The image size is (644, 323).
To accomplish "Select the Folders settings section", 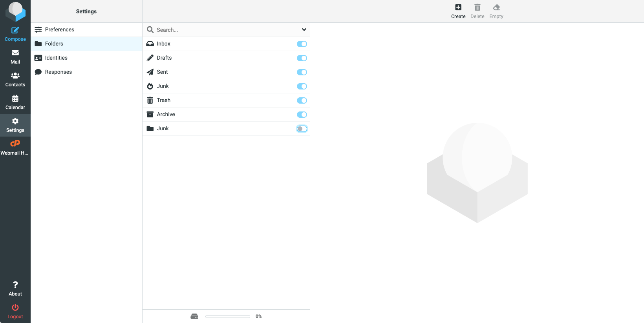I will click(86, 44).
